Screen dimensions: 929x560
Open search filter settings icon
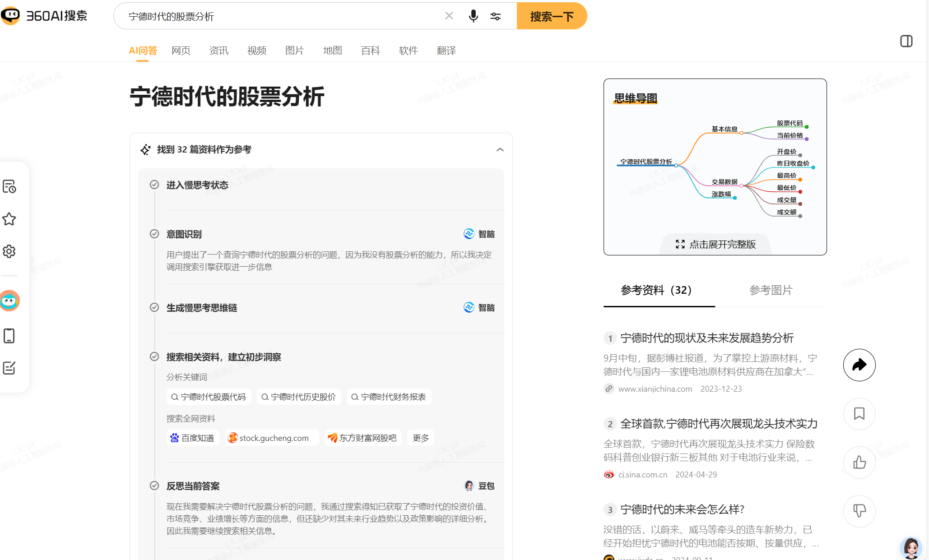pos(496,16)
